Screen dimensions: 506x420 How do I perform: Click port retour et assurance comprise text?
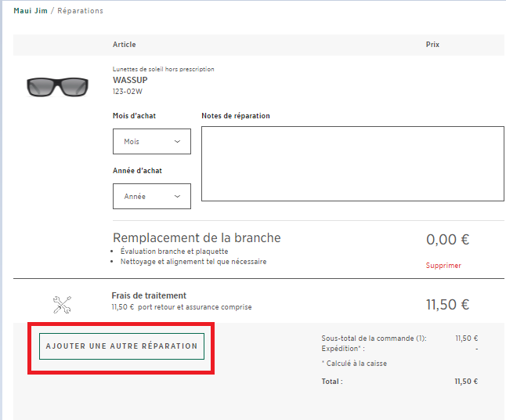pos(194,307)
